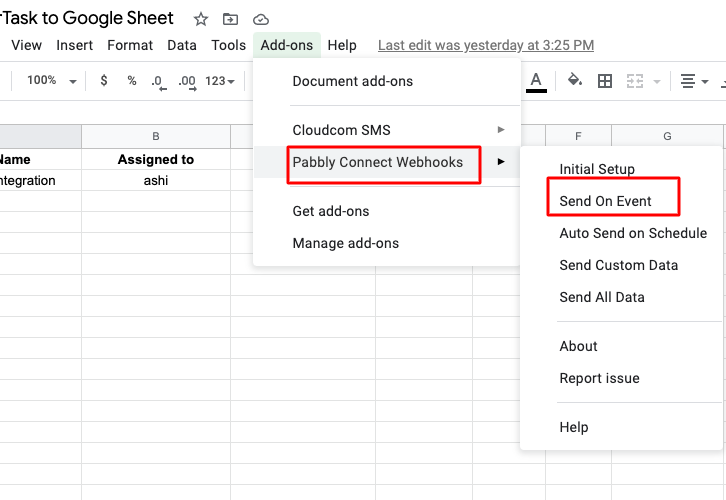Image resolution: width=726 pixels, height=500 pixels.
Task: Open the View menu
Action: pyautogui.click(x=26, y=45)
